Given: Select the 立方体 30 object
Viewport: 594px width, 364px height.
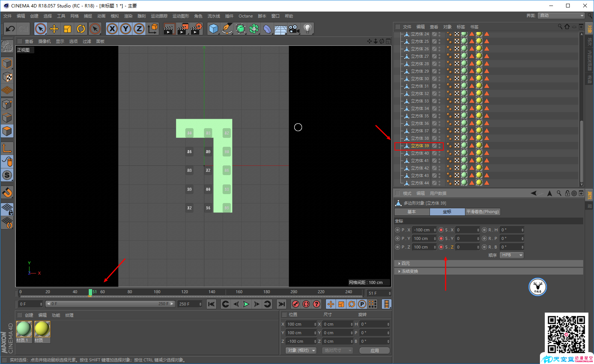Looking at the screenshot, I should [x=420, y=79].
